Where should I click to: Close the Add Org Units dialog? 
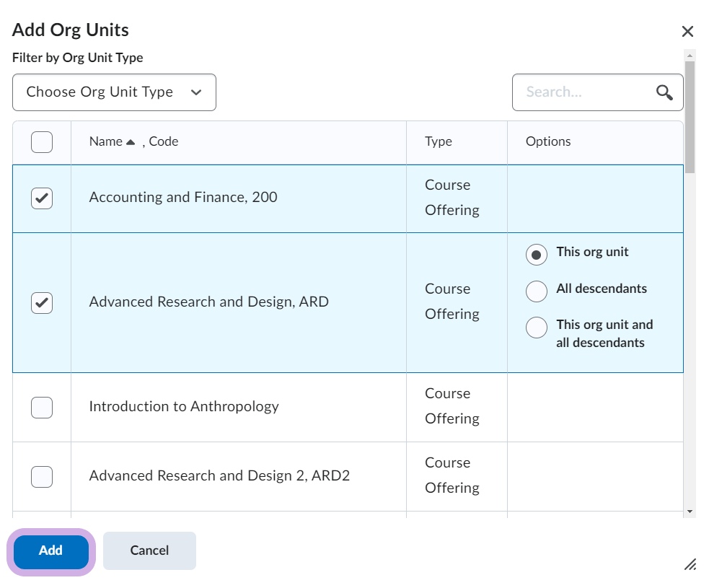pyautogui.click(x=687, y=31)
